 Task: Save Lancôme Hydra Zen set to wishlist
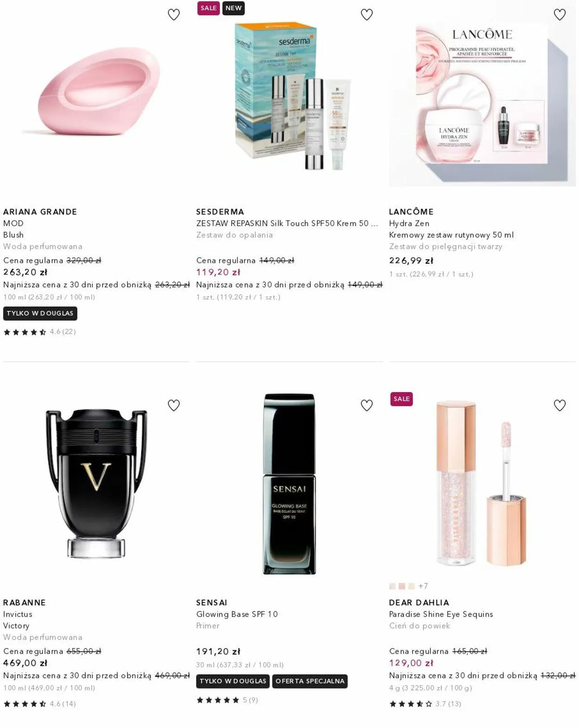point(560,15)
